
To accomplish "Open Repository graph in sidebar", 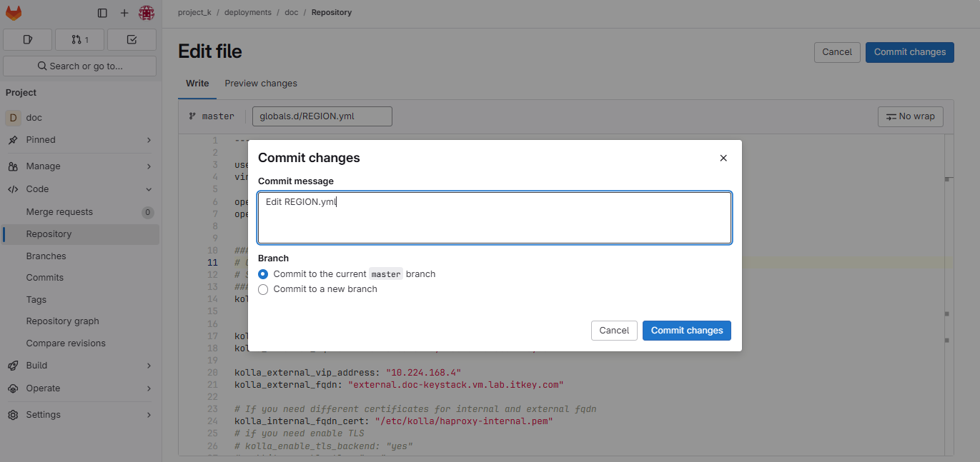I will [63, 321].
